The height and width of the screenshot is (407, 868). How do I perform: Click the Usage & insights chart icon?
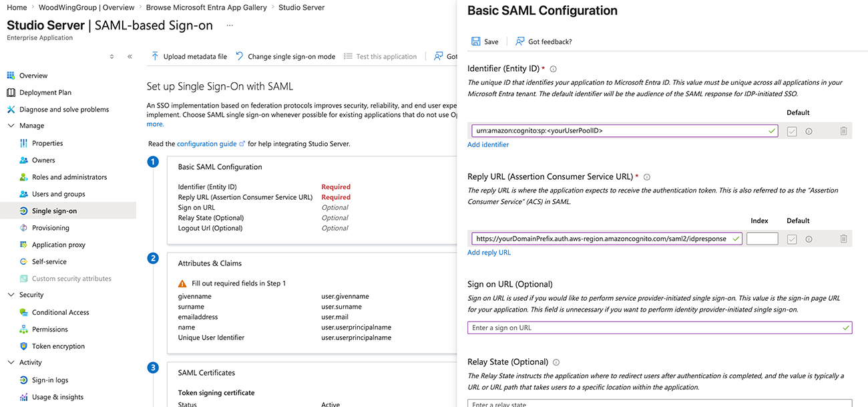click(x=24, y=396)
